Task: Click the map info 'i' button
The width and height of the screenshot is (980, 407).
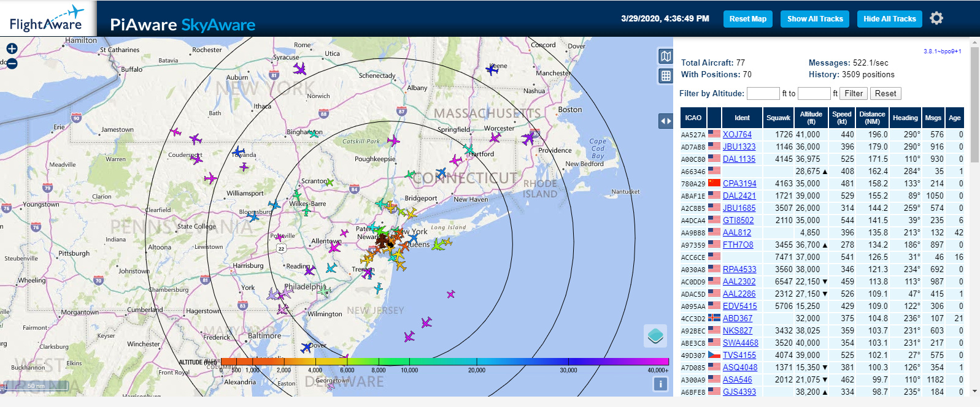Action: pyautogui.click(x=660, y=384)
